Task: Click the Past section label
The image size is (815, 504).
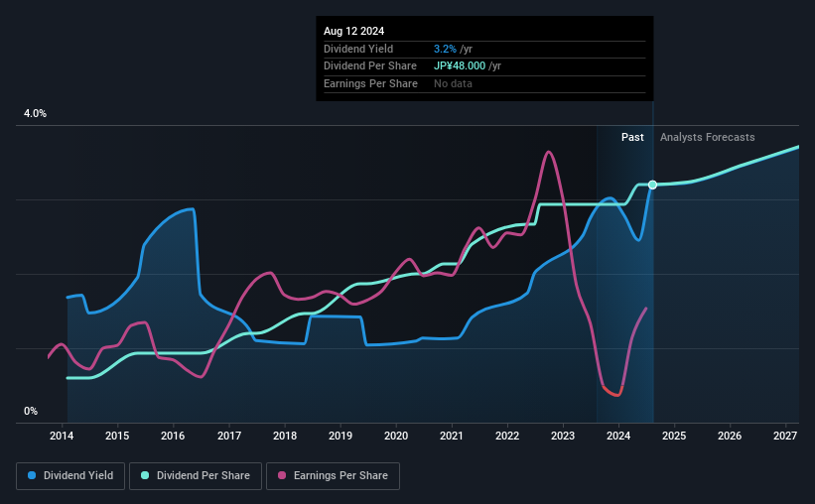Action: (x=632, y=137)
